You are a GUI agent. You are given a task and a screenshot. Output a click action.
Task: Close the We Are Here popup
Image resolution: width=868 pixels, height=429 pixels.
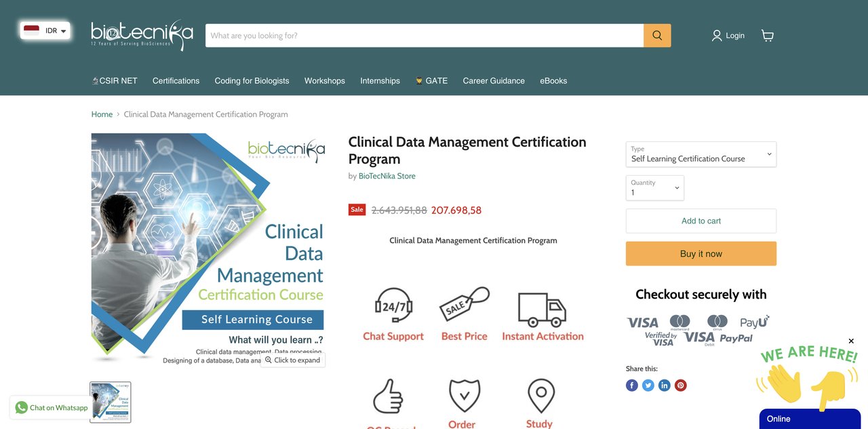coord(851,341)
